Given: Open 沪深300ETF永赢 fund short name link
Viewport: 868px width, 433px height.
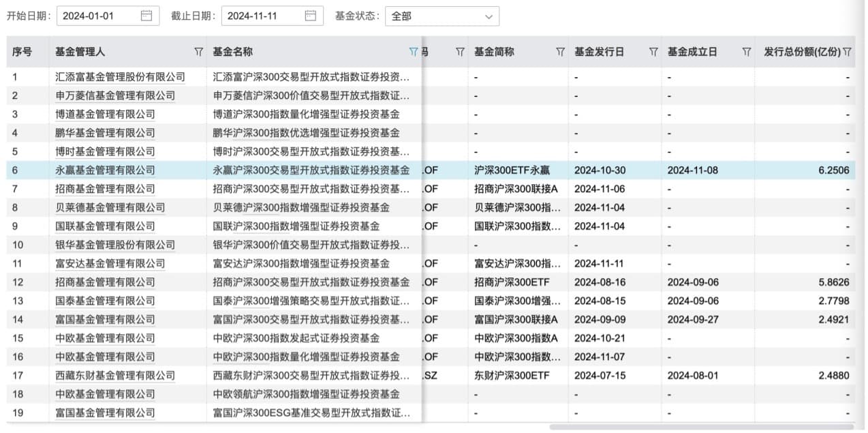Looking at the screenshot, I should (506, 170).
